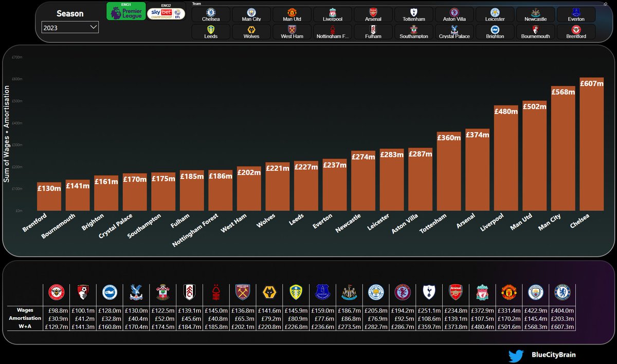Click the Newcastle crest in the table header
Screen dimensions: 617x364
tap(348, 293)
